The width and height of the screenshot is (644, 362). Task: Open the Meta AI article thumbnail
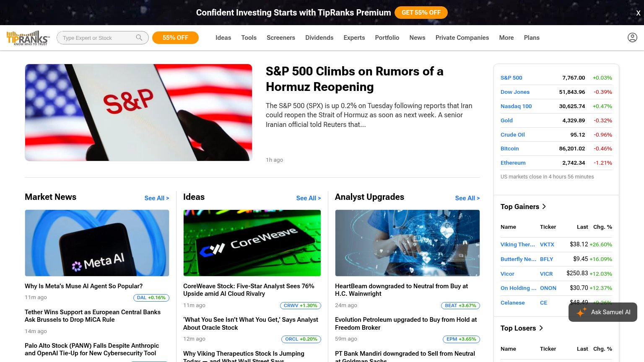tap(97, 243)
